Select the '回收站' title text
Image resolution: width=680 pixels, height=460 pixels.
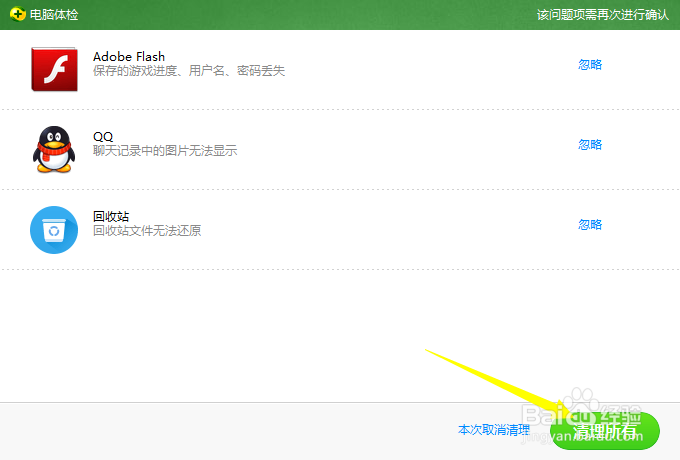pyautogui.click(x=111, y=216)
